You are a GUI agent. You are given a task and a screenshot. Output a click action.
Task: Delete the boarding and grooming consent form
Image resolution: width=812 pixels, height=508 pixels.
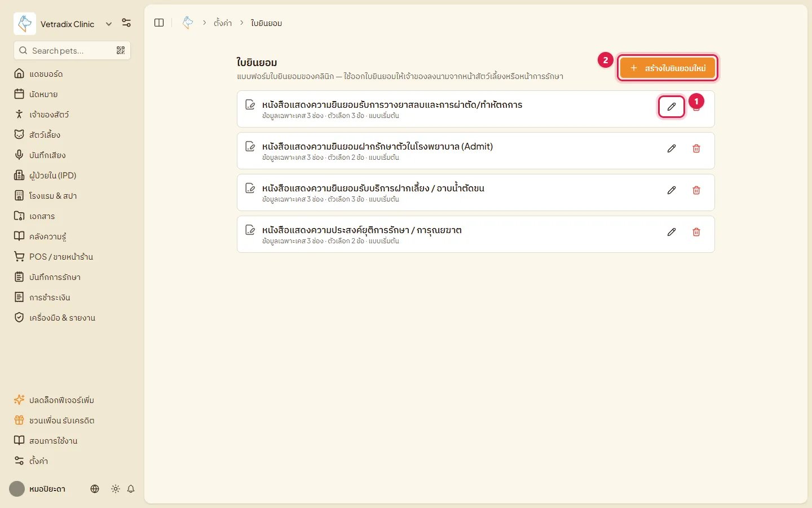pos(696,190)
